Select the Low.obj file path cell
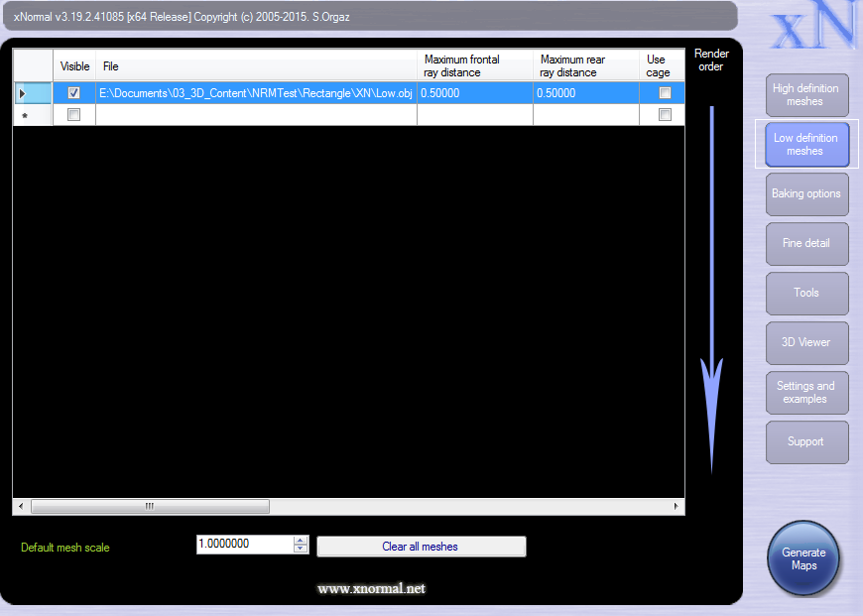 click(x=257, y=93)
